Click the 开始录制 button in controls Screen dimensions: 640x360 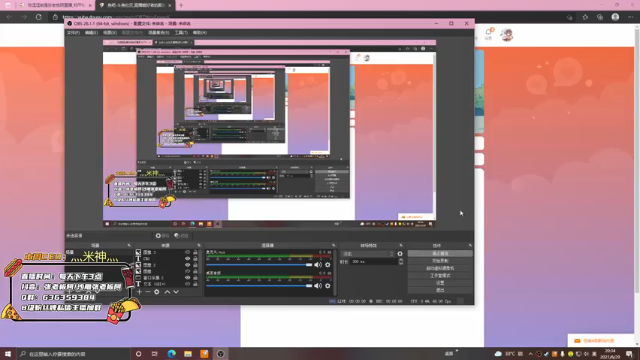(x=440, y=261)
